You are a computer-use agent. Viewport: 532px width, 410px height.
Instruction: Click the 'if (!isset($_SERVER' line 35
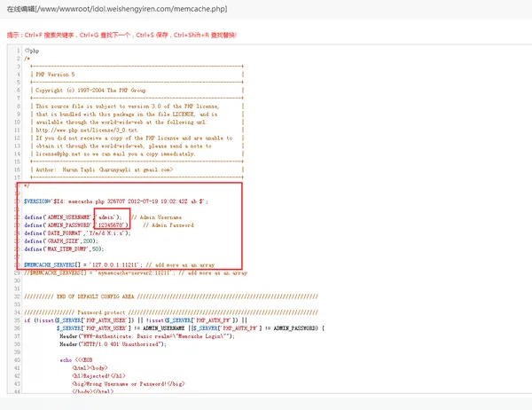[136, 320]
